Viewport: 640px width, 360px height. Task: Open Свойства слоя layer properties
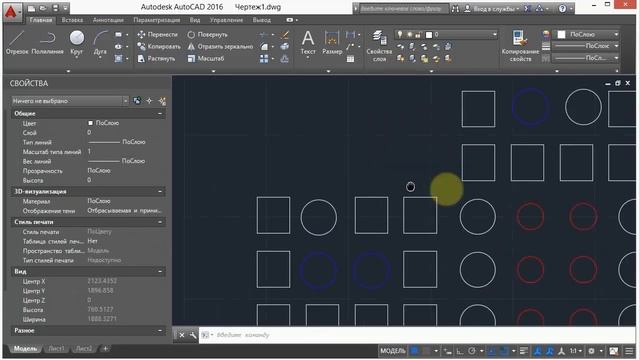coord(379,46)
